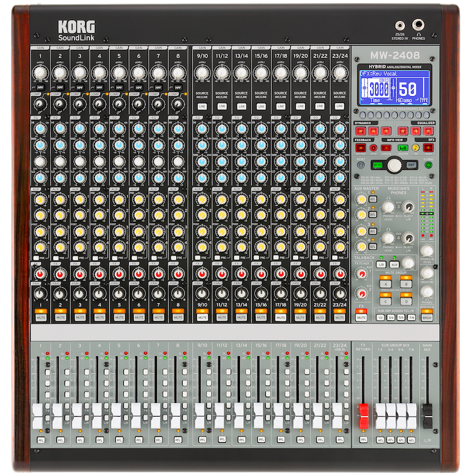Click the Sub Group 1-2 fader

click(x=380, y=416)
